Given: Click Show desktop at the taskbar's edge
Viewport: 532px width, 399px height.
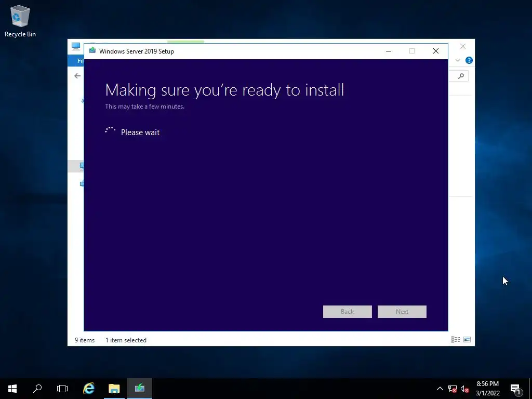Looking at the screenshot, I should (530, 389).
